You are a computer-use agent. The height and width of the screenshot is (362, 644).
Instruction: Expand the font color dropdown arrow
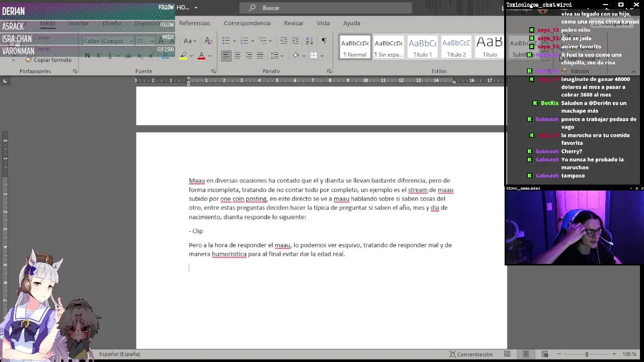click(209, 56)
